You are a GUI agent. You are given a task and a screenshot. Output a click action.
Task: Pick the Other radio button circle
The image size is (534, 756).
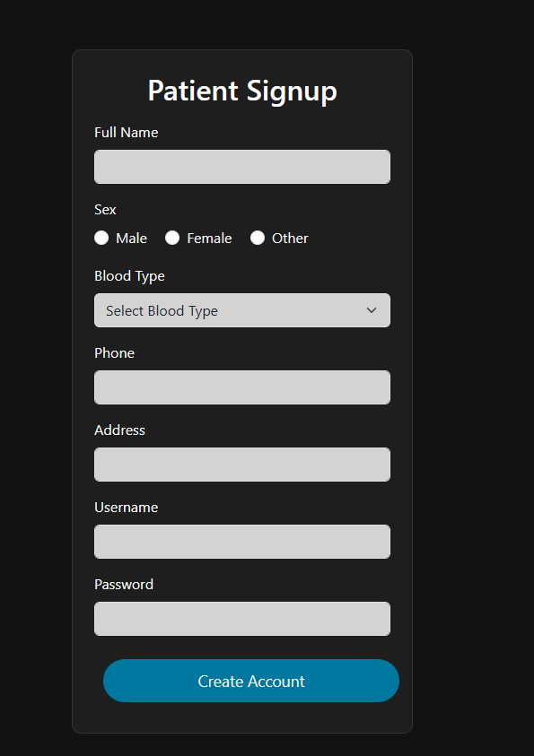[x=258, y=238]
